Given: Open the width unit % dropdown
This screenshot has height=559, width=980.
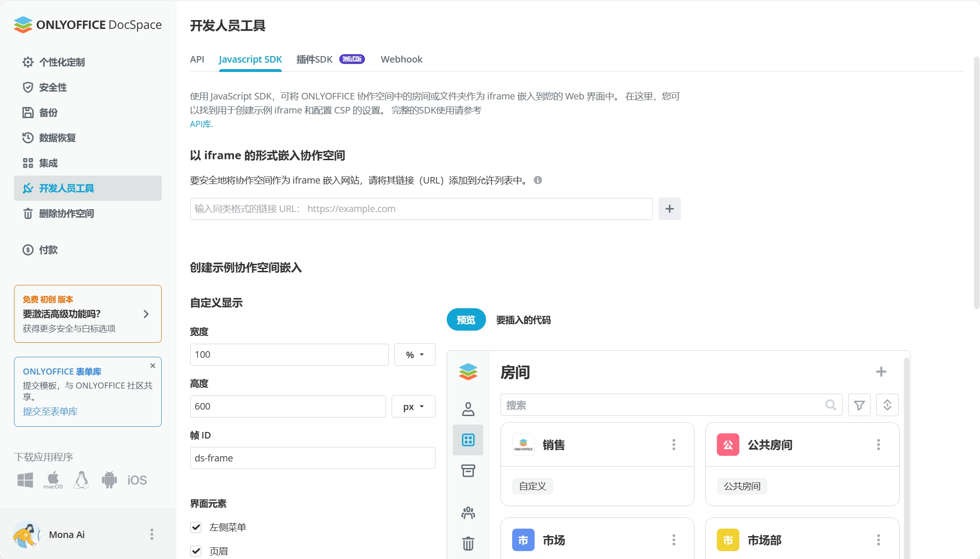Looking at the screenshot, I should point(414,354).
